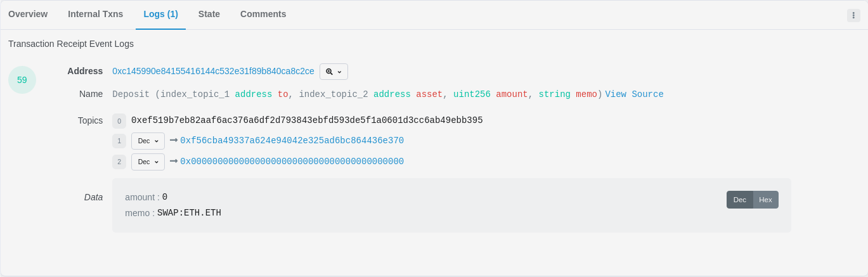Screen dimensions: 868x277
Task: Click the View Source link
Action: [x=634, y=94]
